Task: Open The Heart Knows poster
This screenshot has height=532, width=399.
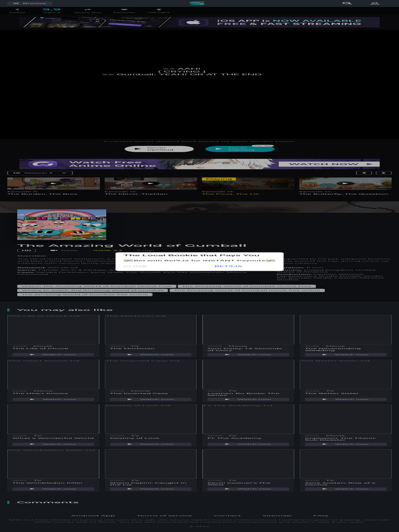Action: tap(54, 374)
